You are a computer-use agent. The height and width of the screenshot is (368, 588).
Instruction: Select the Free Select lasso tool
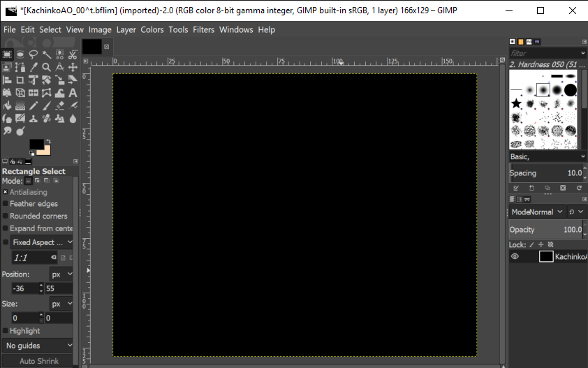[33, 54]
